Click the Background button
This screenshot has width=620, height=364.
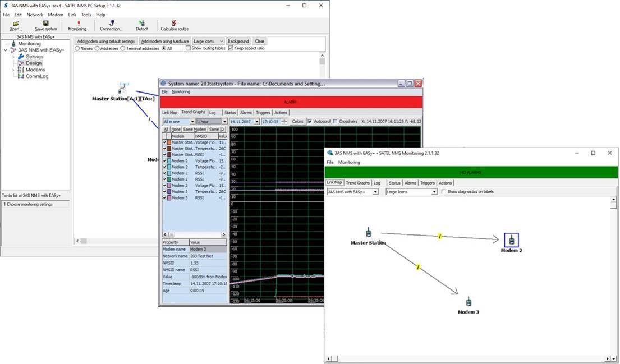click(238, 41)
